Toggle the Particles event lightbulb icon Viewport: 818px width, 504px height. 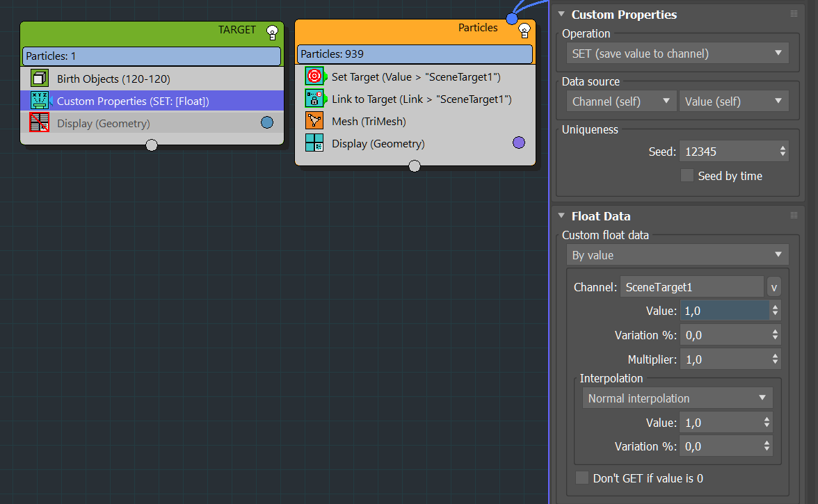524,29
